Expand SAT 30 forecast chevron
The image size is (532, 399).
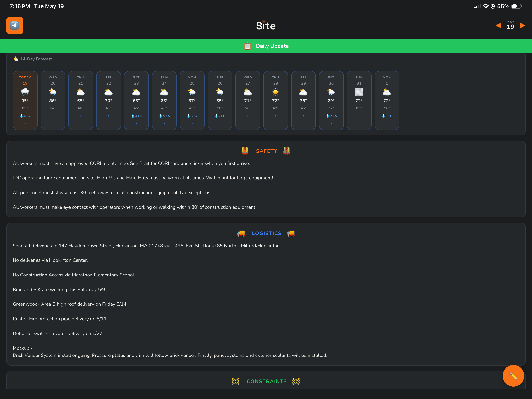[x=331, y=123]
